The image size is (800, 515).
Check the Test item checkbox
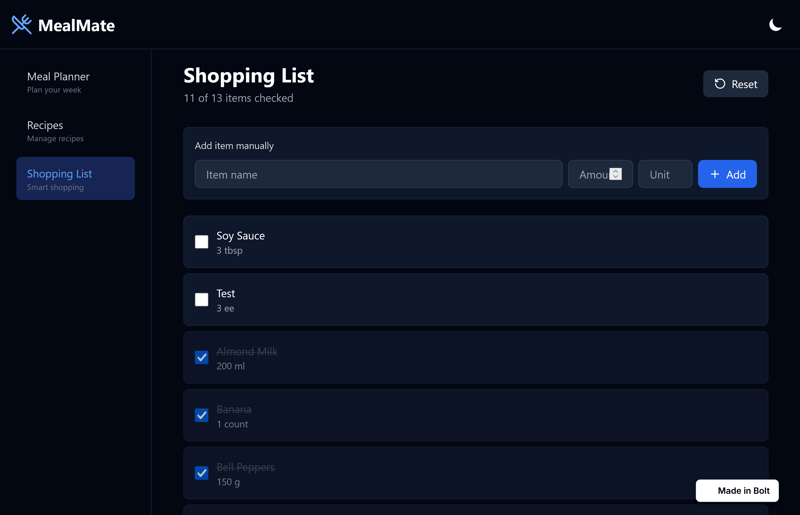[x=202, y=300]
